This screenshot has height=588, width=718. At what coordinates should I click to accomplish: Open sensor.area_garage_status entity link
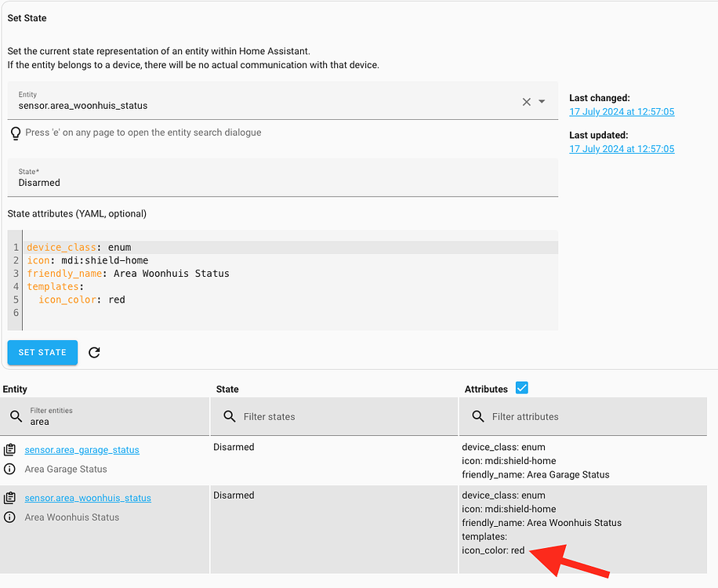pyautogui.click(x=82, y=450)
